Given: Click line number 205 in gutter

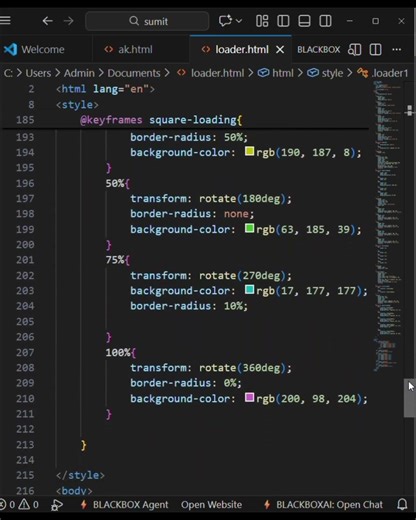Looking at the screenshot, I should pyautogui.click(x=25, y=321).
